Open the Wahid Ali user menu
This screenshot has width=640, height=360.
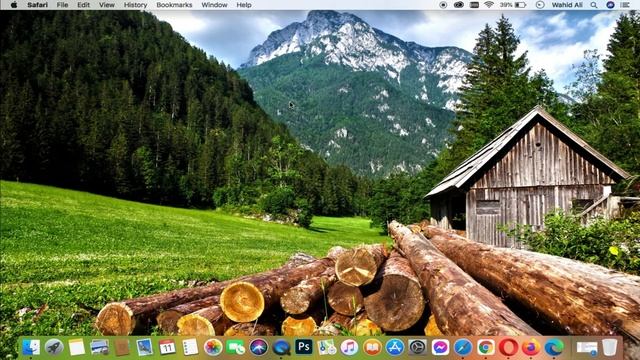(567, 5)
